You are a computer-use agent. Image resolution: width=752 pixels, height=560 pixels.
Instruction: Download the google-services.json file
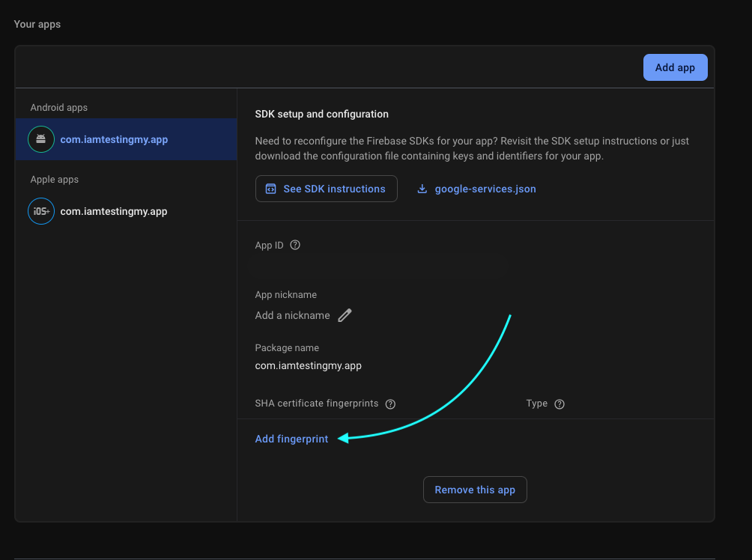pyautogui.click(x=485, y=189)
